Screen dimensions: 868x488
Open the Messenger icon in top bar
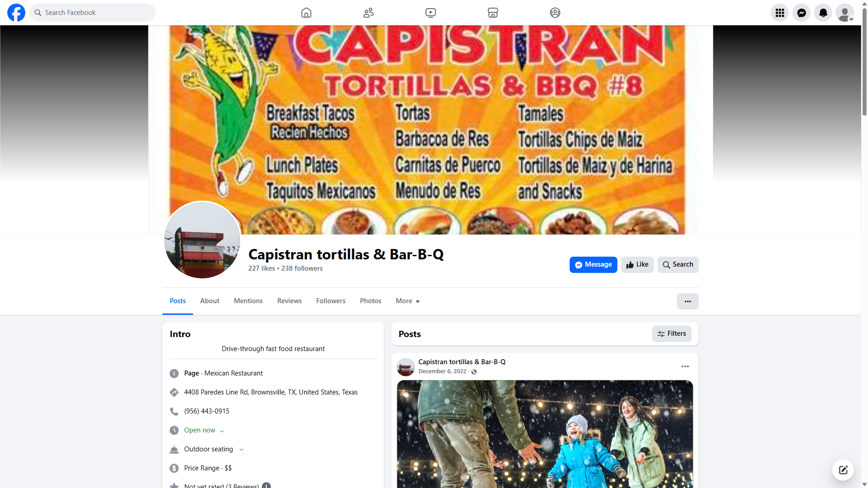(802, 13)
